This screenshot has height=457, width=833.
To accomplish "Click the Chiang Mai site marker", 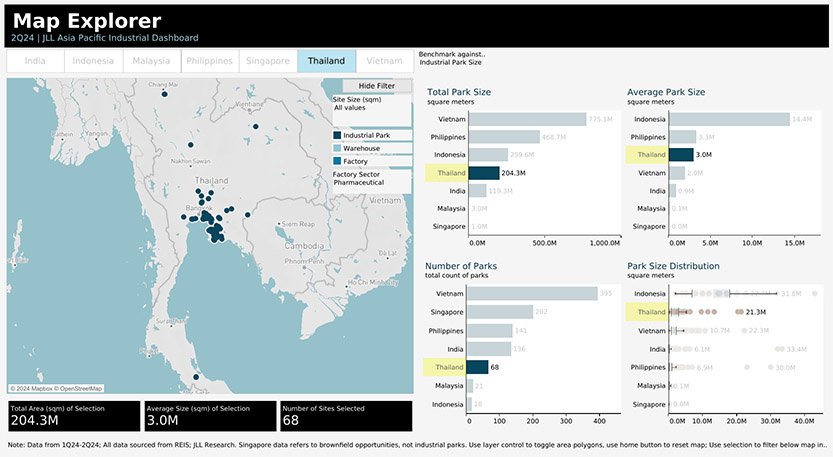I will pyautogui.click(x=165, y=94).
